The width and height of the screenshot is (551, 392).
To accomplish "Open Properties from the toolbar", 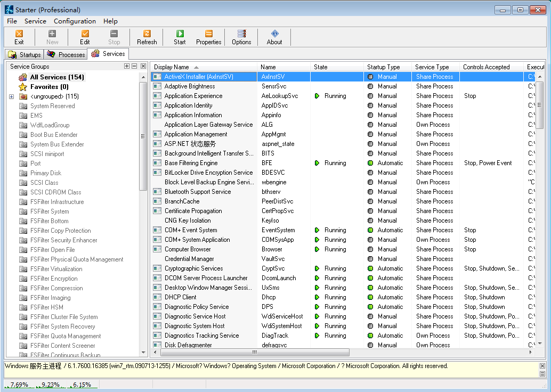I will click(x=208, y=37).
